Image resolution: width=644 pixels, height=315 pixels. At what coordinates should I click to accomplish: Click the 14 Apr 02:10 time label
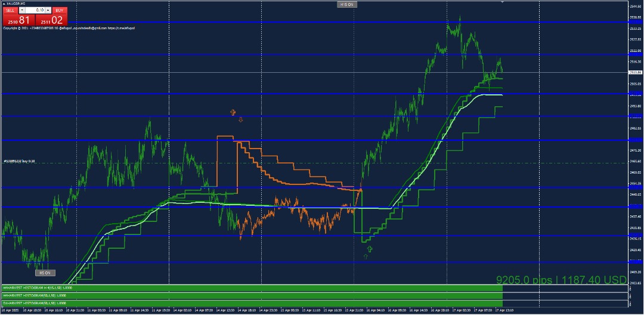pyautogui.click(x=182, y=310)
